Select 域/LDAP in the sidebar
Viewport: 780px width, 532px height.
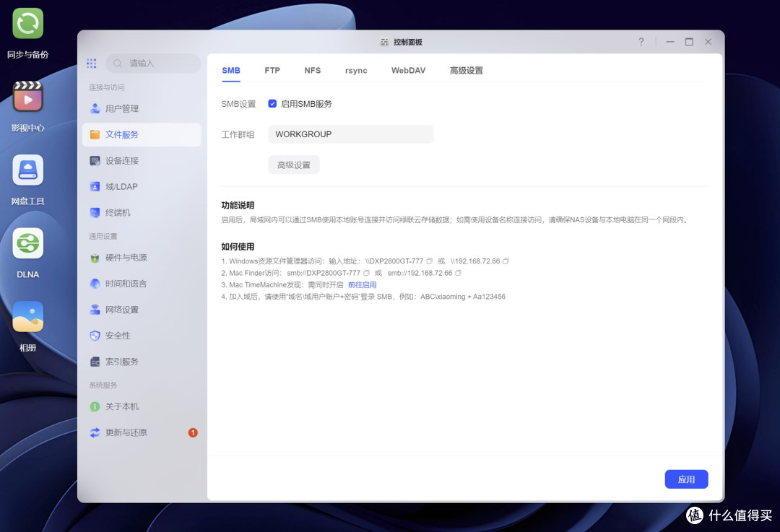click(142, 186)
